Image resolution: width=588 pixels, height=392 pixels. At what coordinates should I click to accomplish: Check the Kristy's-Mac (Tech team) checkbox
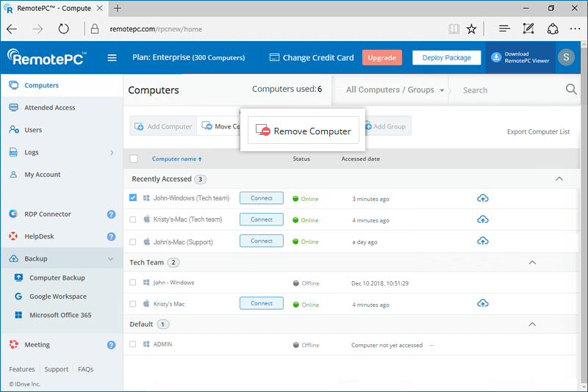(x=133, y=219)
